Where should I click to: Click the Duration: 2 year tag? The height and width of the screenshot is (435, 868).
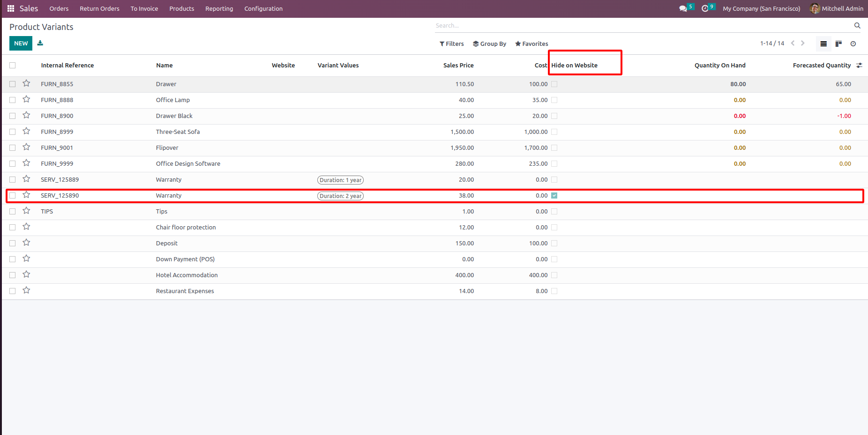[x=341, y=196]
